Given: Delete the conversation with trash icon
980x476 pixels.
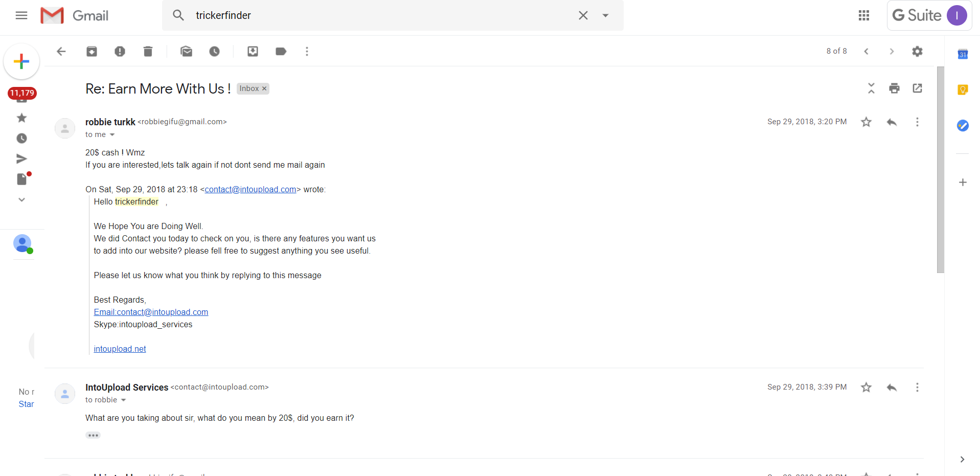Looking at the screenshot, I should click(148, 51).
